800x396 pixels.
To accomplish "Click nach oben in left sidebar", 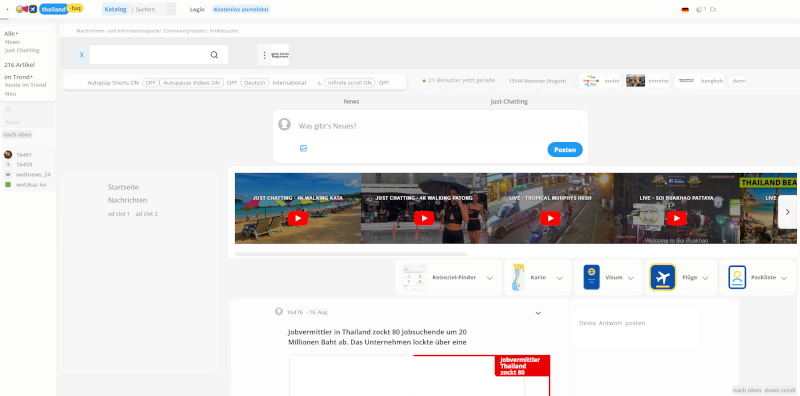I will (x=17, y=135).
